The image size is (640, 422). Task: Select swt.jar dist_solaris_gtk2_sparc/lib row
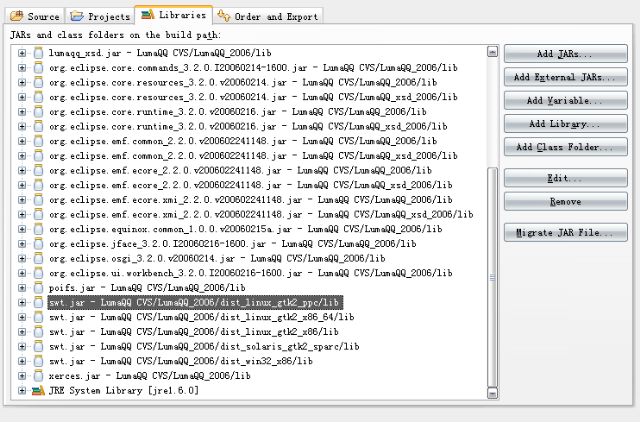(204, 346)
